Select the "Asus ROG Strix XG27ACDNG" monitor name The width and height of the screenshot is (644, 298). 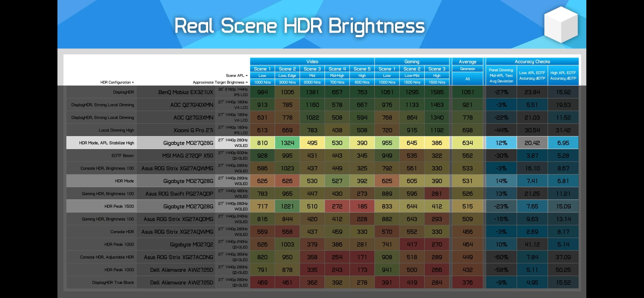pos(178,257)
